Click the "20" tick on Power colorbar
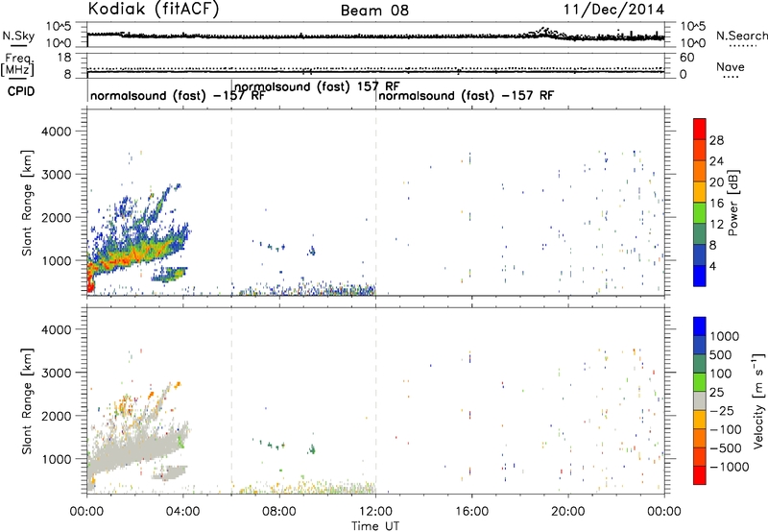 pyautogui.click(x=716, y=182)
